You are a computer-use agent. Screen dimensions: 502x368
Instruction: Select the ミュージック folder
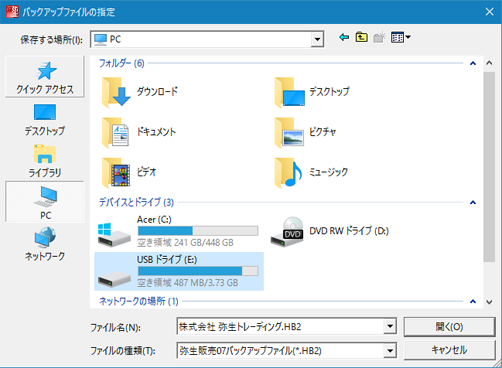point(311,172)
